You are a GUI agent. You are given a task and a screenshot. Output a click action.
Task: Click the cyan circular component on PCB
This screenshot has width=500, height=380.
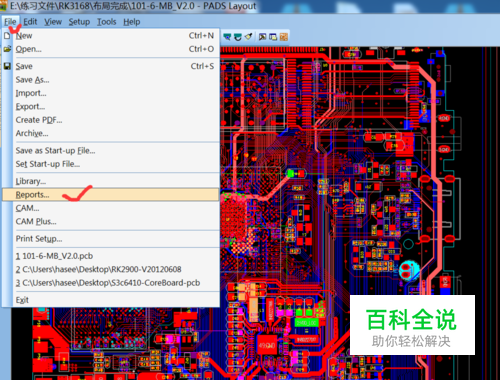point(409,270)
